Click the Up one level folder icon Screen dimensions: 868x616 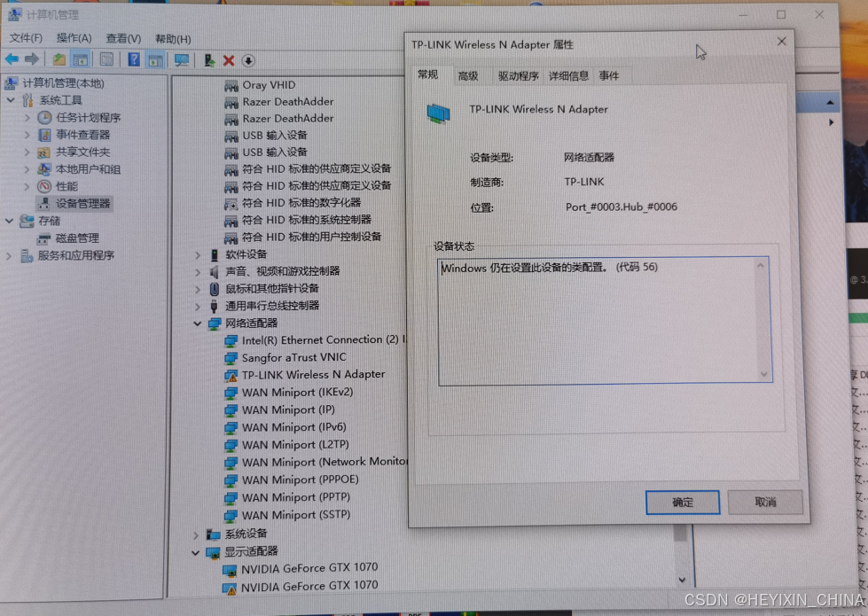pyautogui.click(x=59, y=59)
